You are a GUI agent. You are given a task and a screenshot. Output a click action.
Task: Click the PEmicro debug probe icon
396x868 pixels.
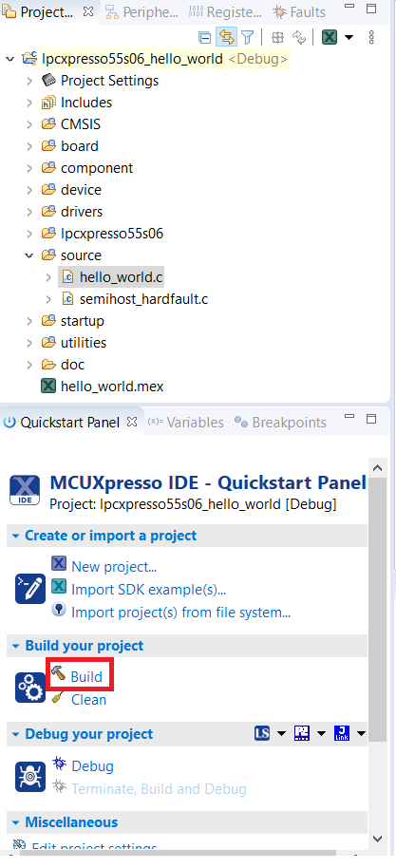302,733
